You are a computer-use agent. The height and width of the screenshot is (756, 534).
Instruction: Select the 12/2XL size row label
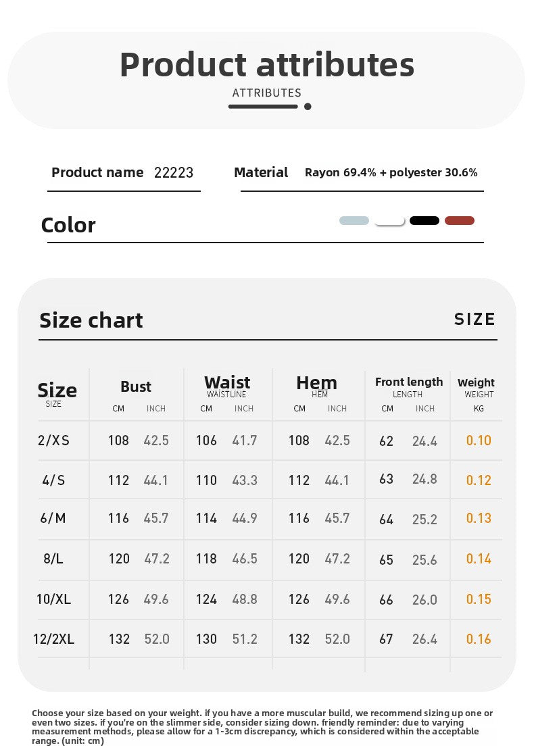53,639
